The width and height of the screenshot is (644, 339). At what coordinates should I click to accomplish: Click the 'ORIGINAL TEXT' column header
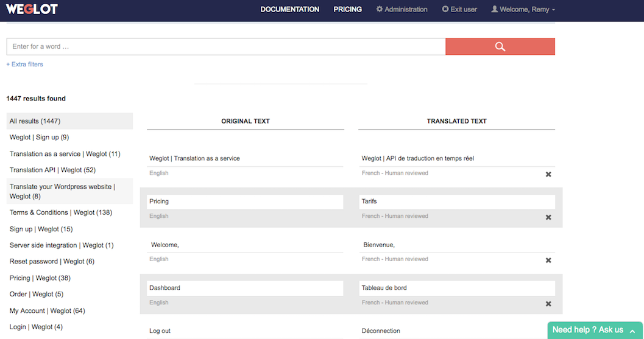245,121
